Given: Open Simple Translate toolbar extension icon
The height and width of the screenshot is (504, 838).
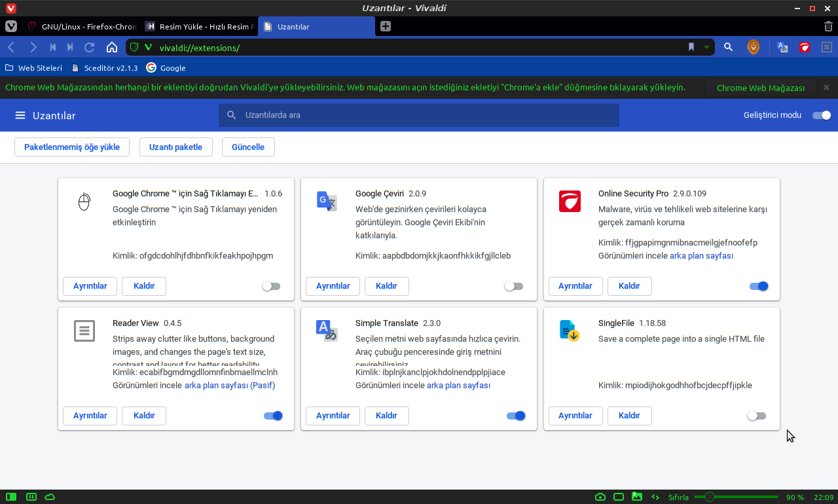Looking at the screenshot, I should click(782, 47).
